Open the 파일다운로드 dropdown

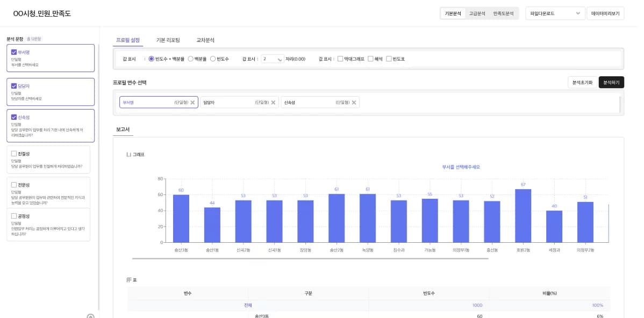555,13
